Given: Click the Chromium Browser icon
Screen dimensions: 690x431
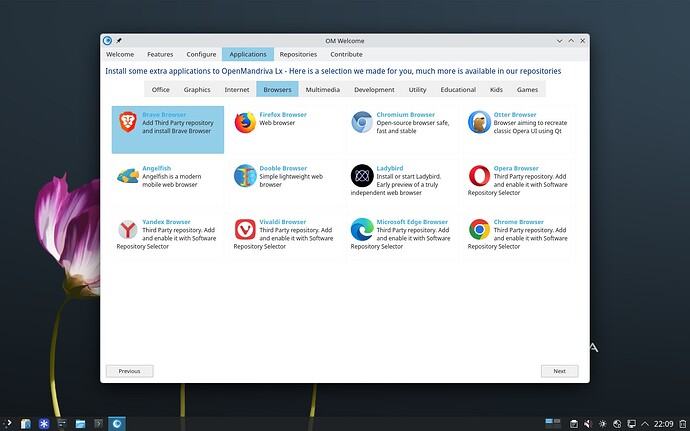Looking at the screenshot, I should [x=362, y=122].
